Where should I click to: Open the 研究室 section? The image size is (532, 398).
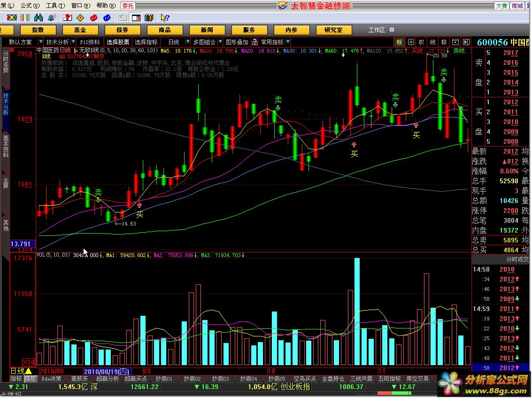point(333,30)
